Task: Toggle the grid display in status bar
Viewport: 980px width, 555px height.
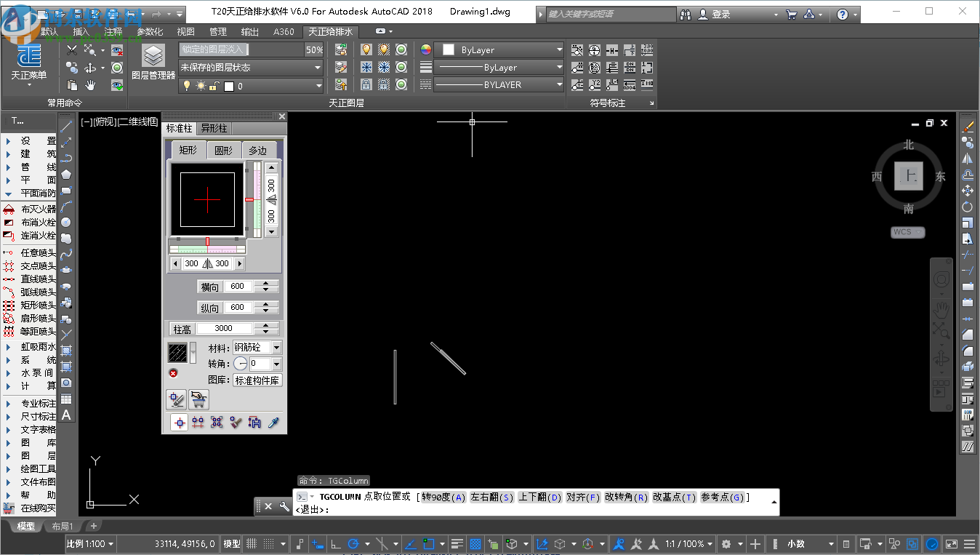Action: coord(252,543)
